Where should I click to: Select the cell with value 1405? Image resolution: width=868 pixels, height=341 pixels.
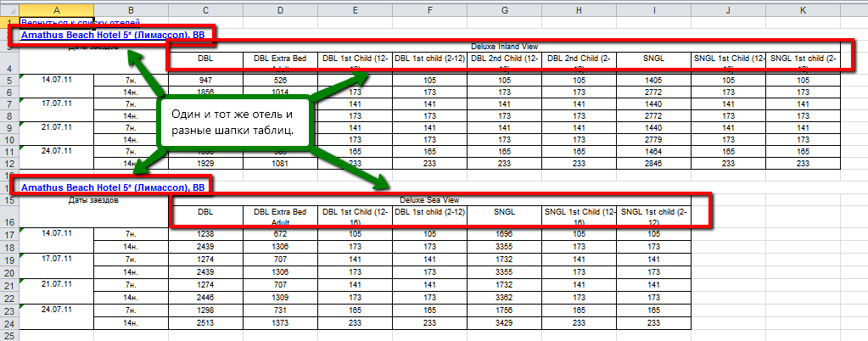point(654,81)
